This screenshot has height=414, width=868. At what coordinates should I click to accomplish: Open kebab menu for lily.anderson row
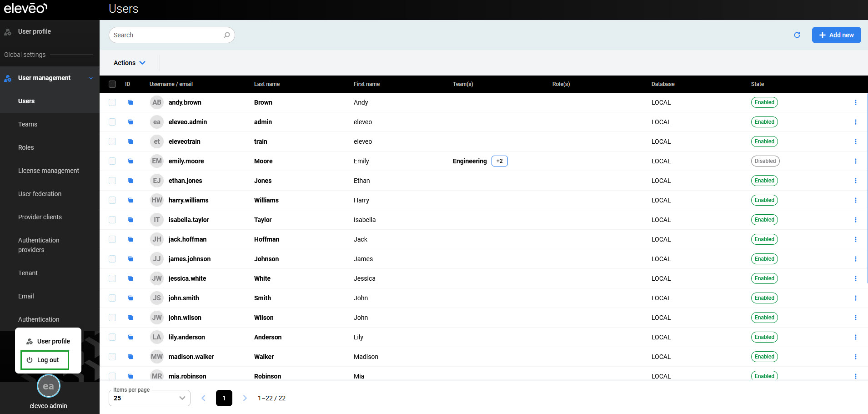pyautogui.click(x=855, y=337)
